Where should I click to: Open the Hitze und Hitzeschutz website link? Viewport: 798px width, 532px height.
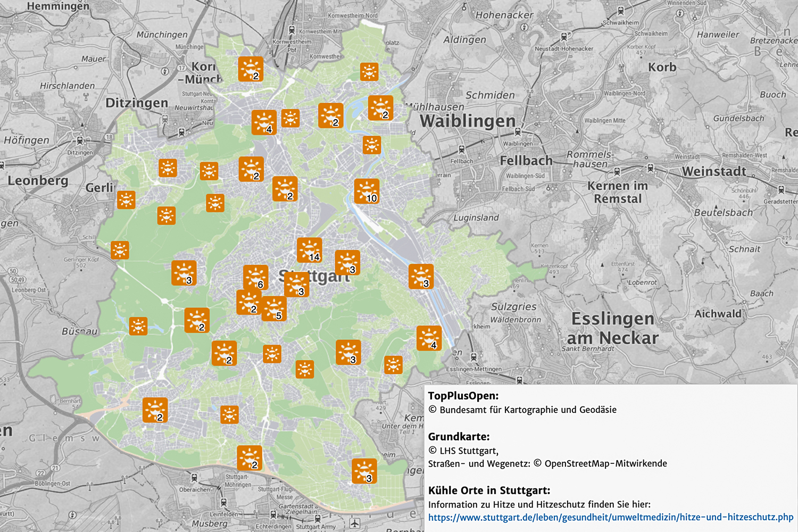click(610, 517)
